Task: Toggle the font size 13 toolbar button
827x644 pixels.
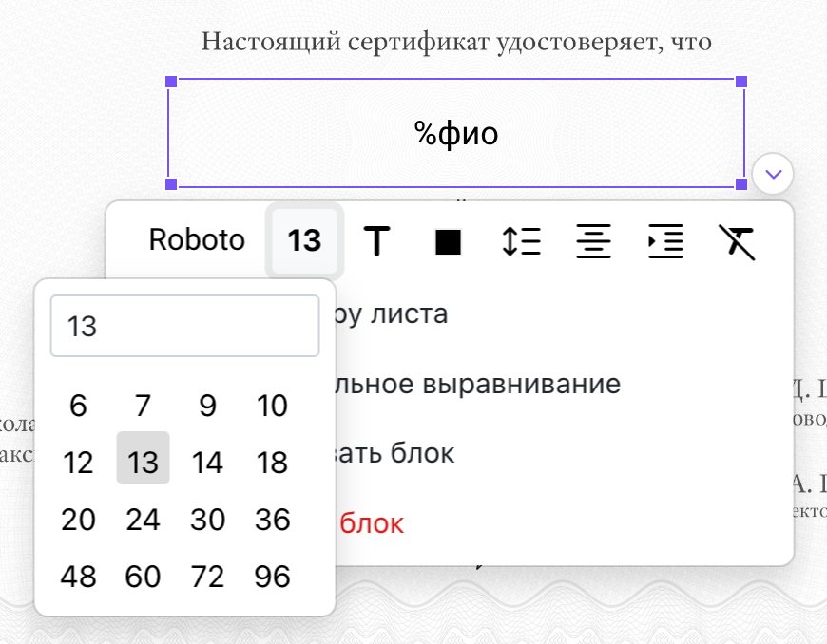Action: pos(304,240)
